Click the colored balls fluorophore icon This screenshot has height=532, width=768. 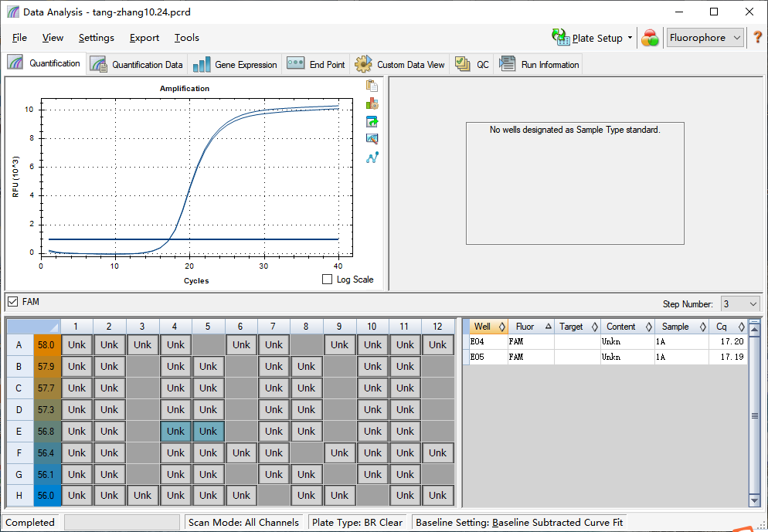coord(650,38)
